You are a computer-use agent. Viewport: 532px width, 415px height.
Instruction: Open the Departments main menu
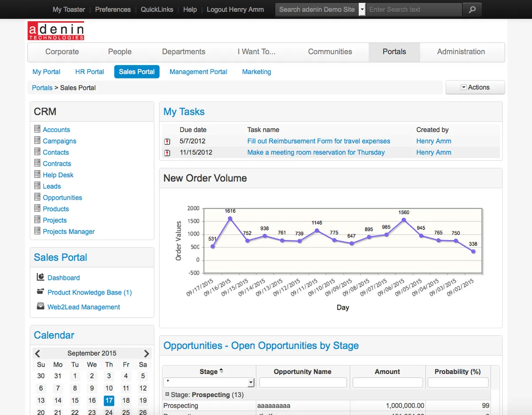coord(184,52)
